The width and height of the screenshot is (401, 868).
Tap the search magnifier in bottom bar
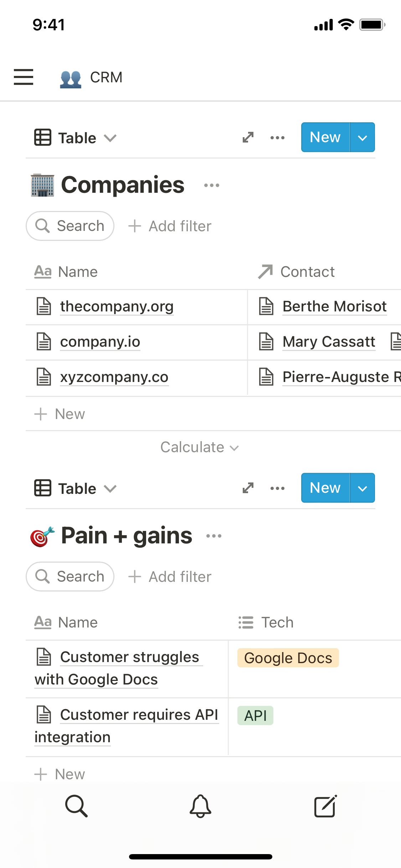point(76,806)
